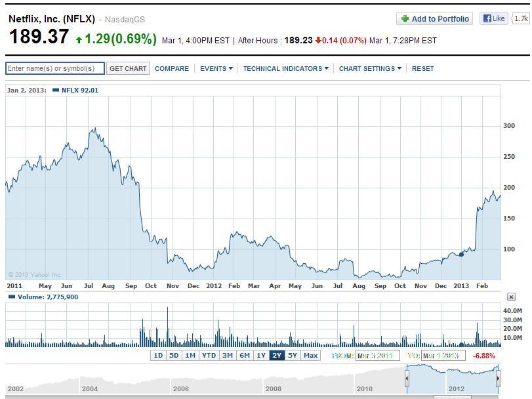Click the COMPARE link
Screen dimensions: 532x399
(172, 68)
